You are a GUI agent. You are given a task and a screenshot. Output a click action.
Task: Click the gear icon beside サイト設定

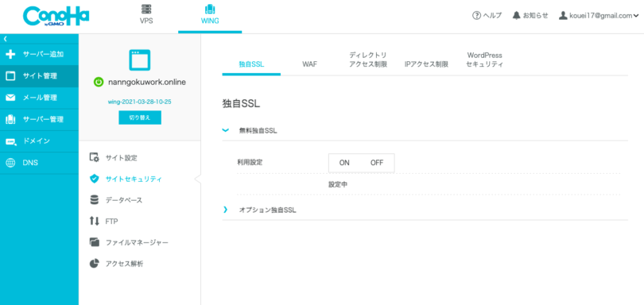pyautogui.click(x=95, y=157)
